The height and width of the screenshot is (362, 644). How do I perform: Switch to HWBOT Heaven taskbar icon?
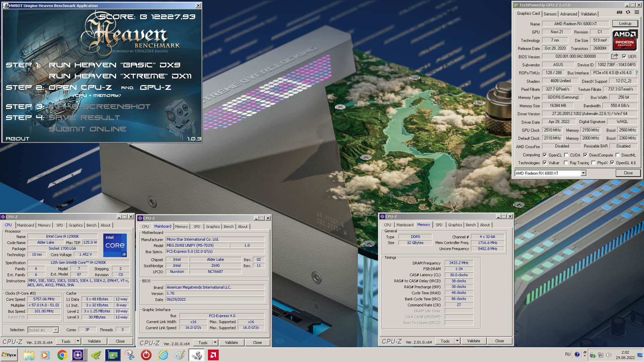tap(197, 355)
